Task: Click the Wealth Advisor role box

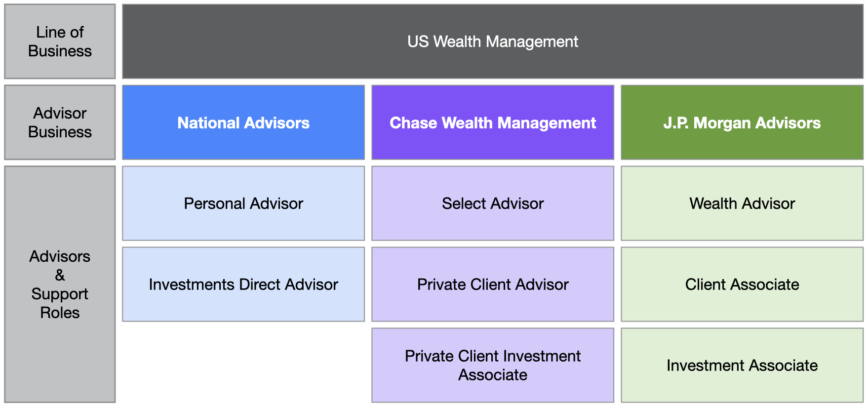Action: click(742, 204)
